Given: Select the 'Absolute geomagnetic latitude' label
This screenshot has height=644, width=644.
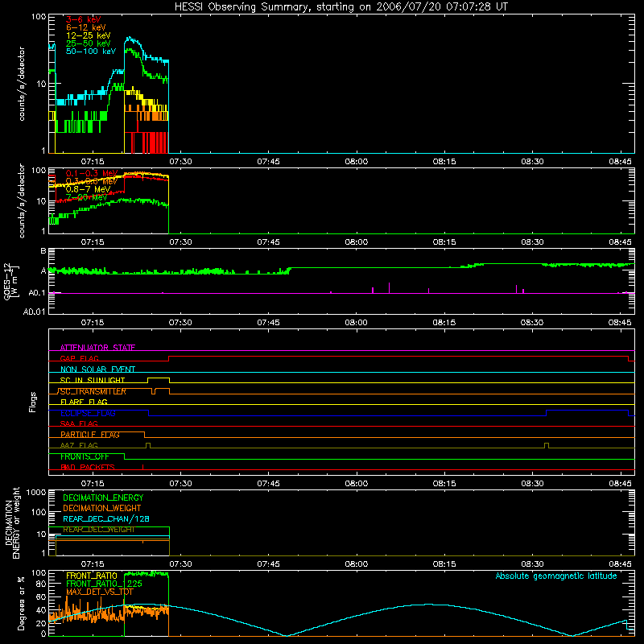Looking at the screenshot, I should (556, 576).
